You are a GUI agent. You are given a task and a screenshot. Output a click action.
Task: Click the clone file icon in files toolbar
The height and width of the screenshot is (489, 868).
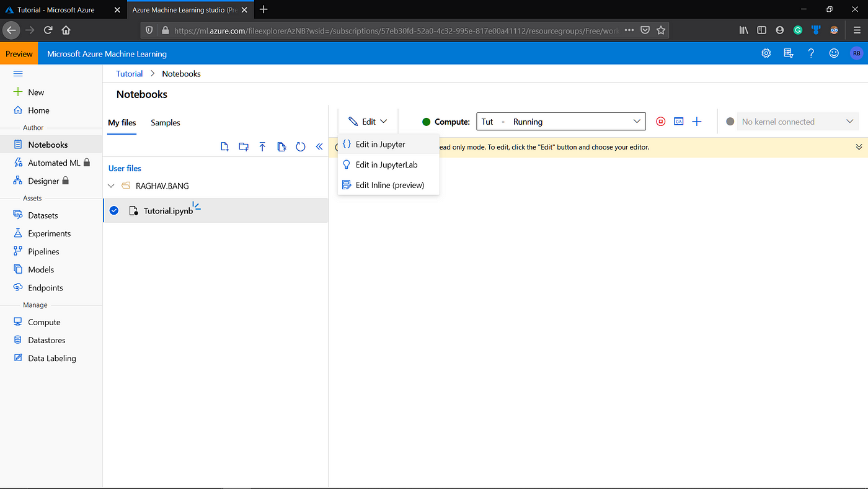click(281, 146)
